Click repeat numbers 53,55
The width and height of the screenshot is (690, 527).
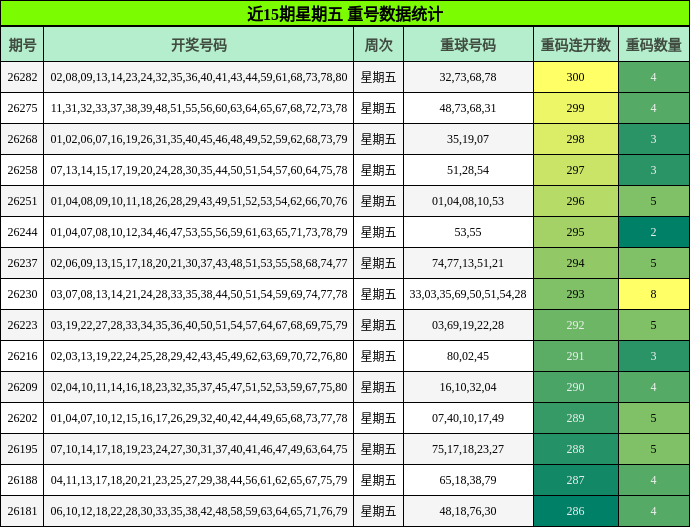468,232
